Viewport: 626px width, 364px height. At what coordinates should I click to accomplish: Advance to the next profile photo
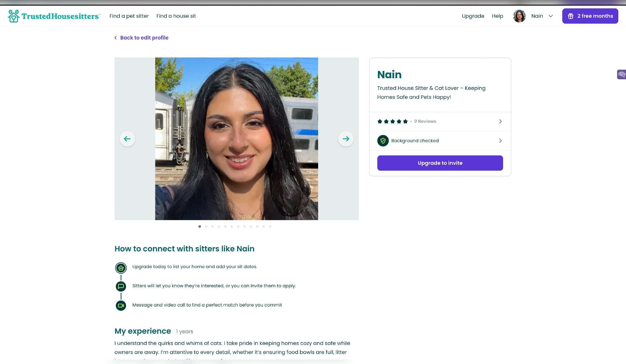tap(346, 139)
